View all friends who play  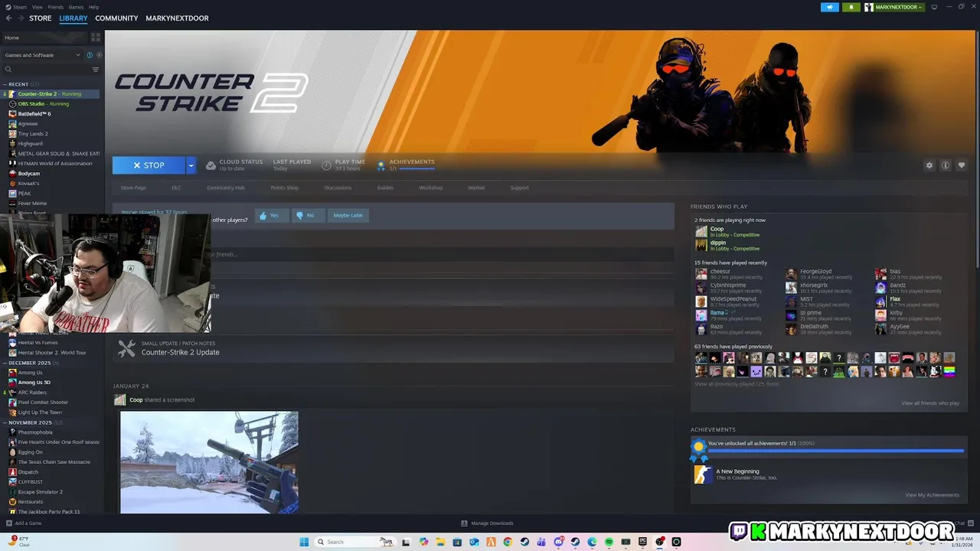pyautogui.click(x=930, y=403)
